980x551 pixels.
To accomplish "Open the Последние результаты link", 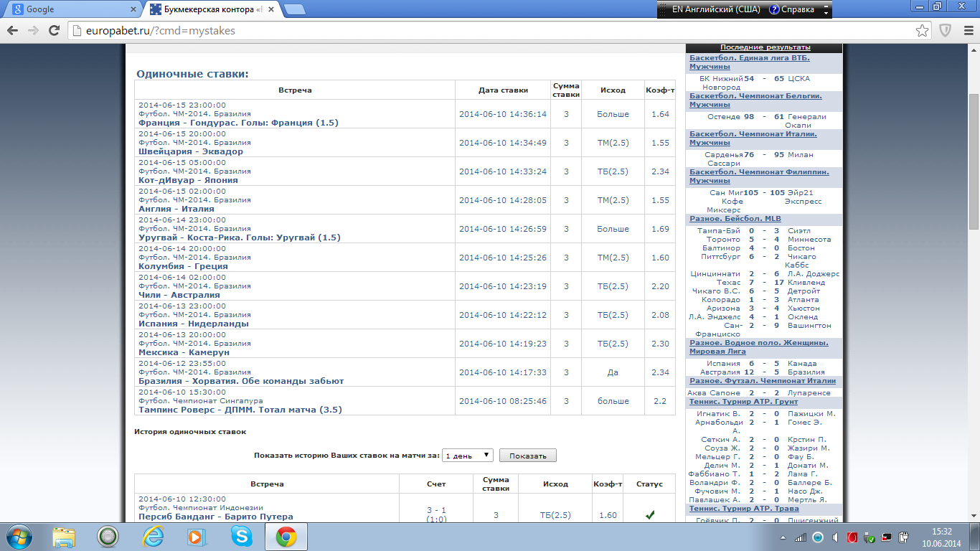I will coord(765,47).
